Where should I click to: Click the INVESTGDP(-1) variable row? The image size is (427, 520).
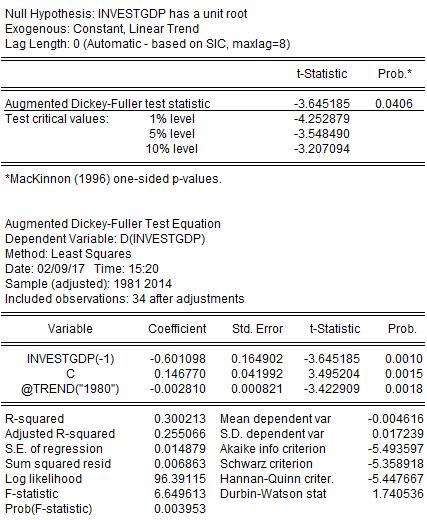point(213,359)
